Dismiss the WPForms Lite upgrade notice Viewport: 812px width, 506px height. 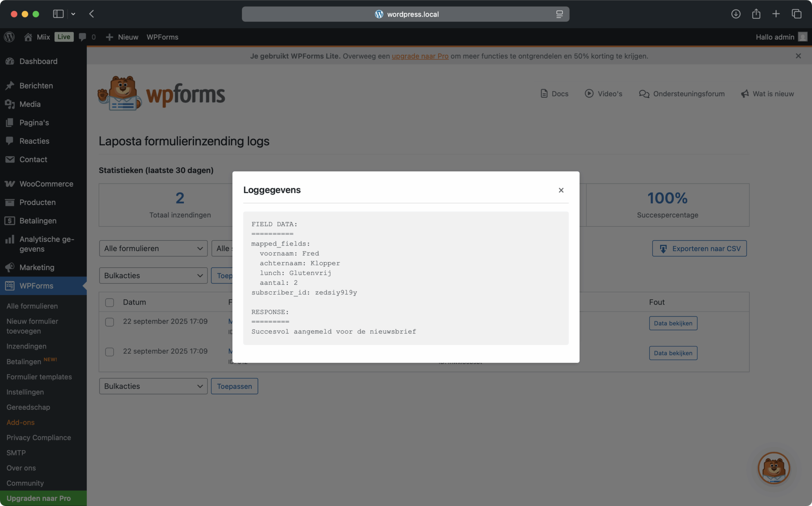[x=798, y=56]
